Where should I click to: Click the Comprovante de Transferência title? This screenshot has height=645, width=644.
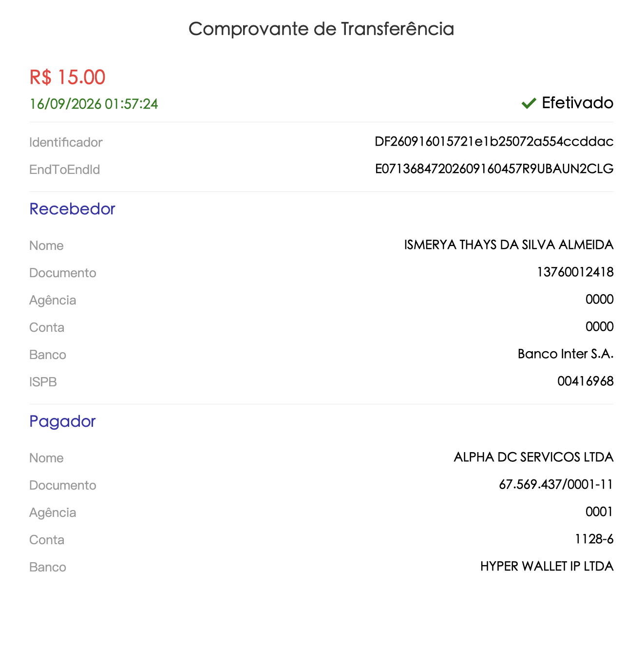click(x=322, y=29)
